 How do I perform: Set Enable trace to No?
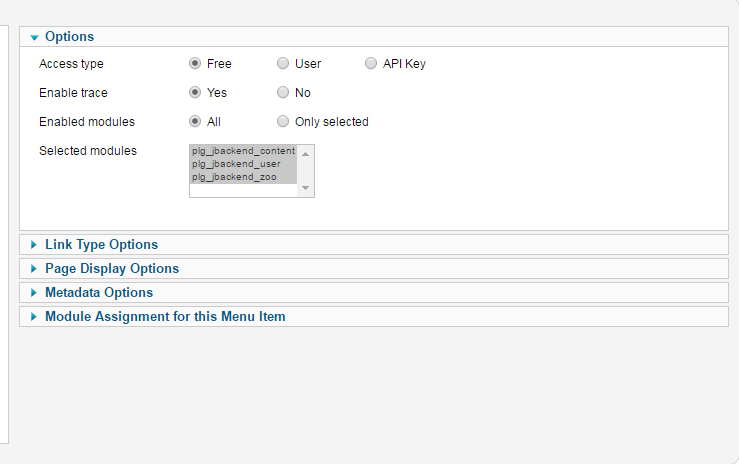[x=283, y=92]
